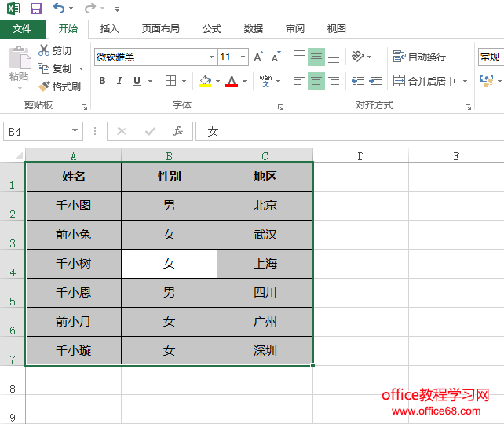The image size is (504, 424).
Task: Switch to the 公式 tab
Action: coord(212,29)
